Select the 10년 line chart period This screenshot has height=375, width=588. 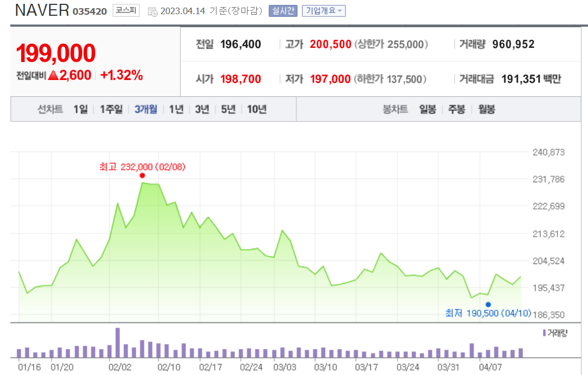point(257,109)
